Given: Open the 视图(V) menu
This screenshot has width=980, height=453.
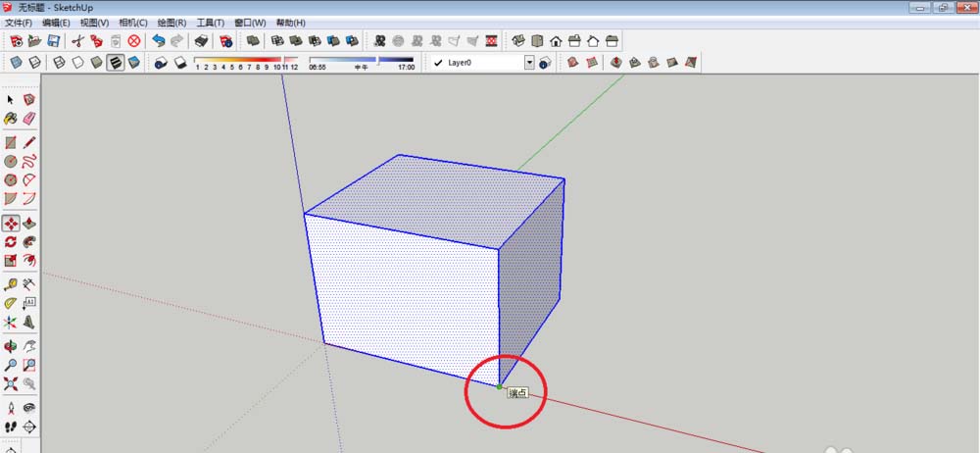Looking at the screenshot, I should 94,23.
